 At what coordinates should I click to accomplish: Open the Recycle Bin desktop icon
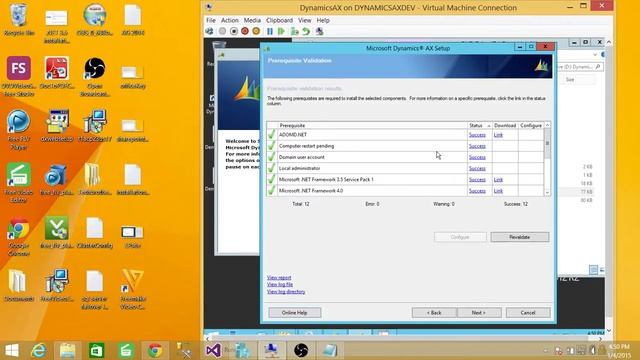pyautogui.click(x=19, y=20)
